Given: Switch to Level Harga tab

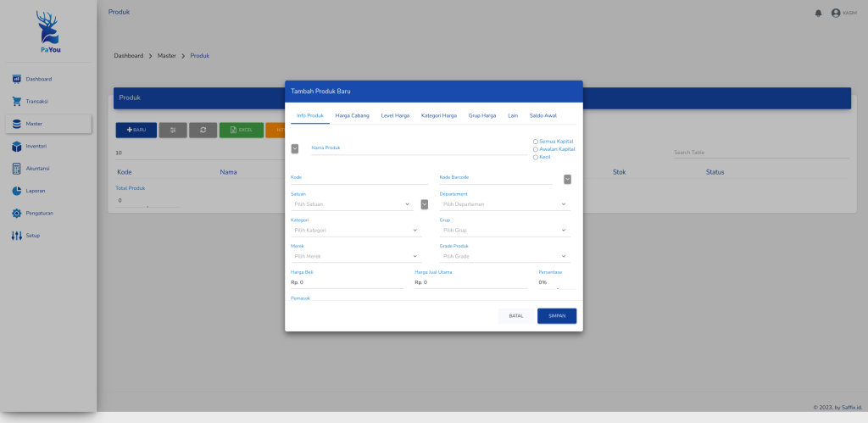Looking at the screenshot, I should point(395,116).
